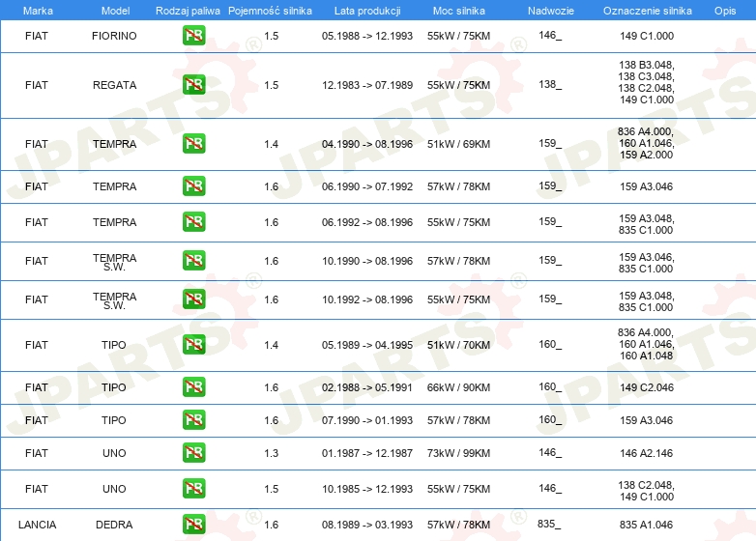Click the 51kW / 70KM power cell
This screenshot has height=541, width=756.
coord(458,345)
